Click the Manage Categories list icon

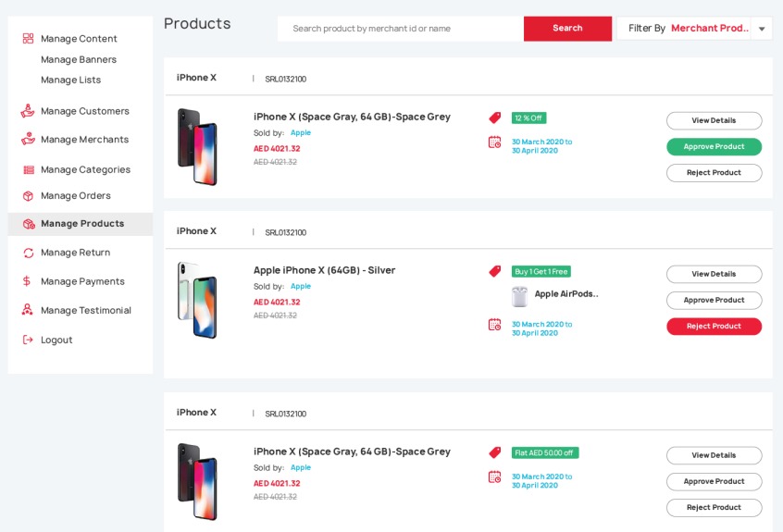click(x=29, y=169)
